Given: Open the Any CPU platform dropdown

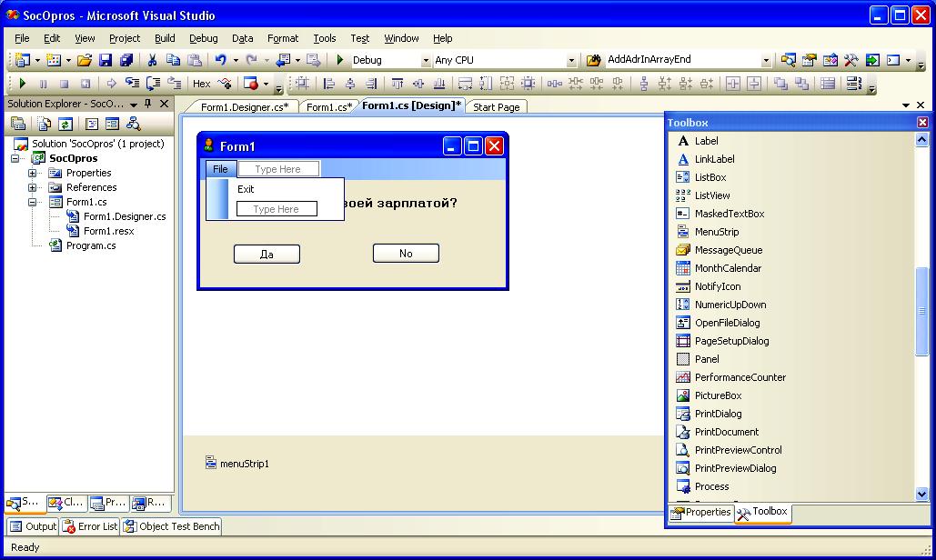Looking at the screenshot, I should [x=571, y=60].
